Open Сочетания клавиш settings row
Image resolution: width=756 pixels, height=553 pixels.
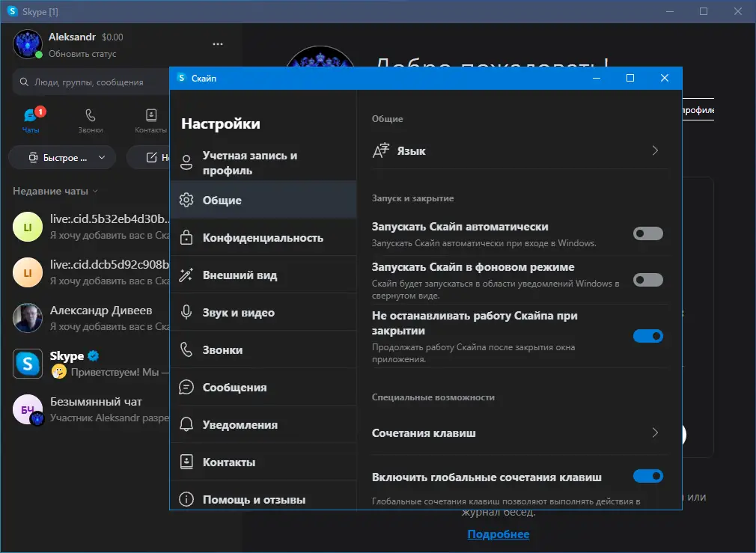point(519,433)
